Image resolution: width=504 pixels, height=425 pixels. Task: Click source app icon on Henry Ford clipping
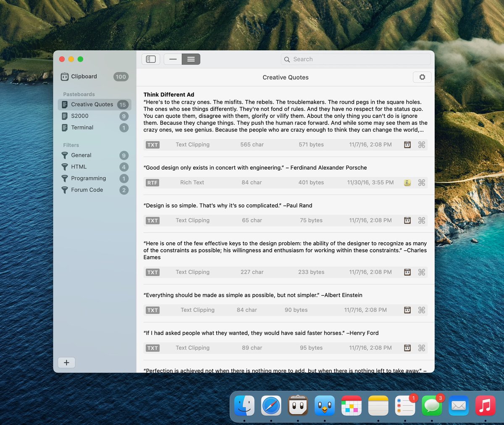click(407, 348)
